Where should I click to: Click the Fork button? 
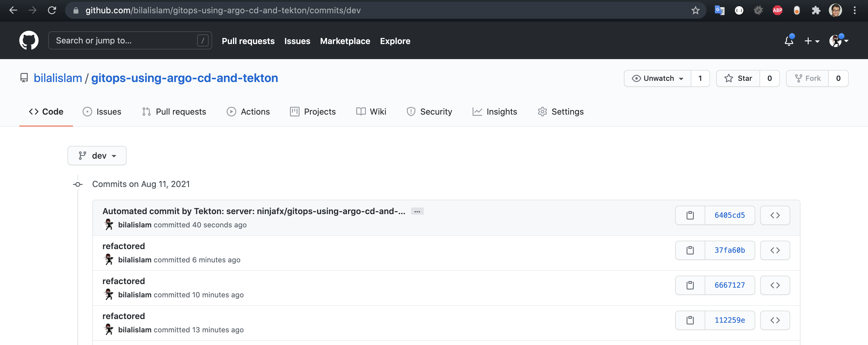tap(808, 78)
